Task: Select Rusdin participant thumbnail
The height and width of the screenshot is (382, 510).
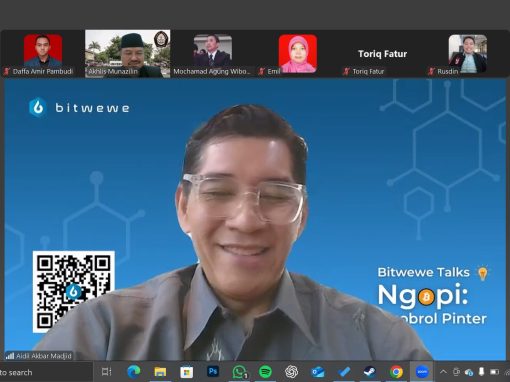Action: coord(467,54)
